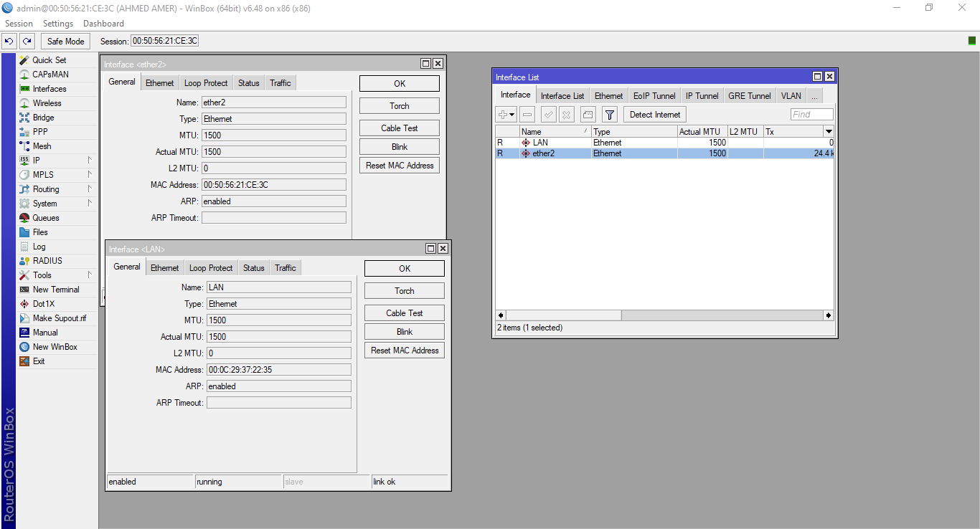Screen dimensions: 980x529
Task: Open the add-interface dropdown arrow
Action: [x=511, y=114]
